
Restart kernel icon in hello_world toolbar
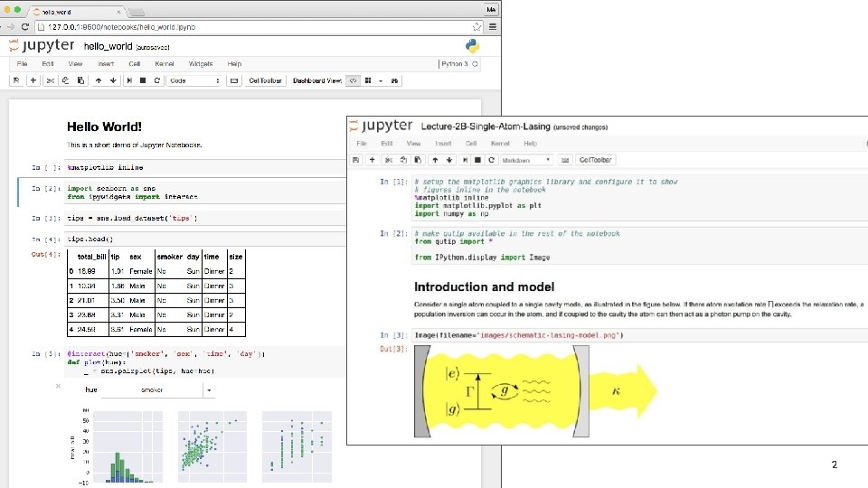(x=157, y=80)
